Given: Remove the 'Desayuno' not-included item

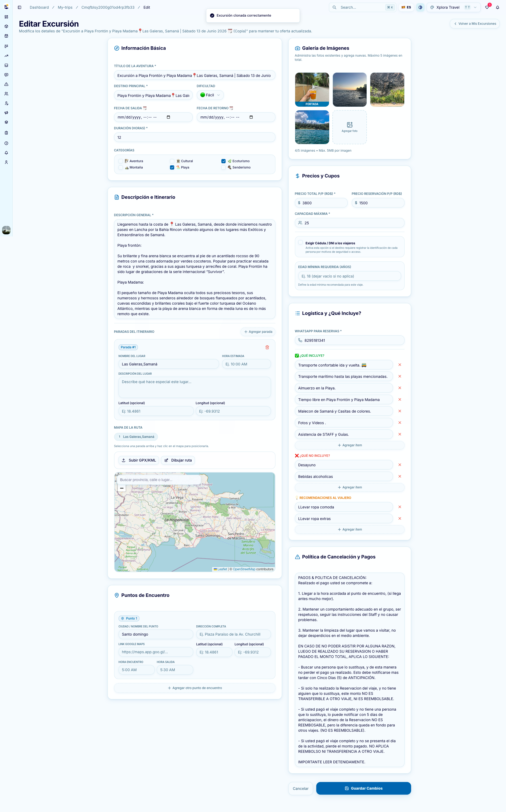Looking at the screenshot, I should coord(400,465).
